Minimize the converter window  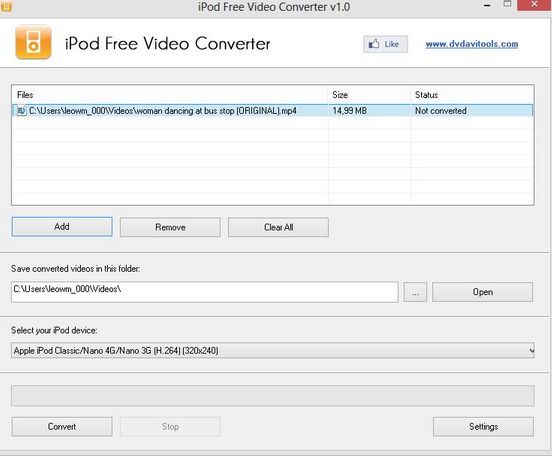pyautogui.click(x=487, y=5)
